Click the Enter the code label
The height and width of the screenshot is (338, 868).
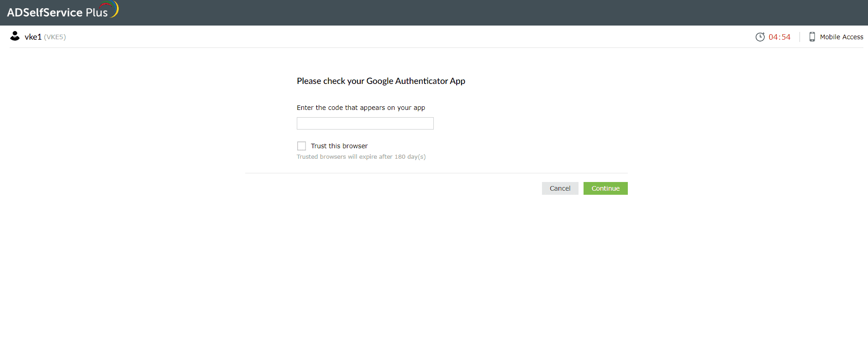[361, 108]
